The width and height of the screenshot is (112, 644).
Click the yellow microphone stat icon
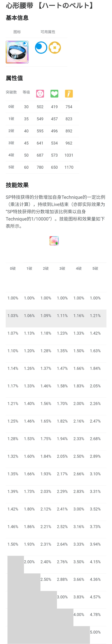pyautogui.click(x=69, y=94)
